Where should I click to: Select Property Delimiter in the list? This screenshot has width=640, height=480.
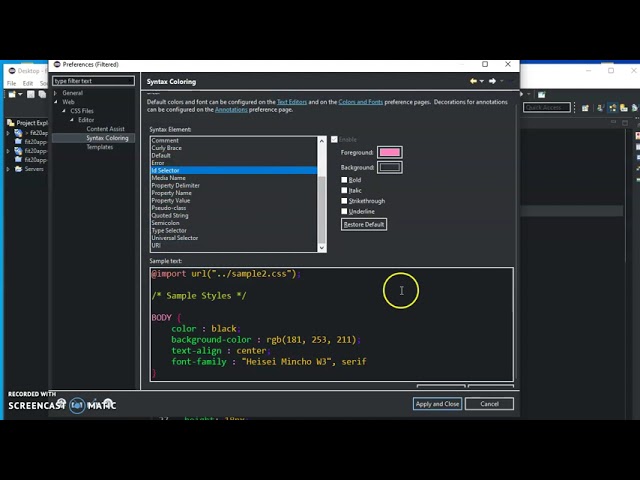(234, 186)
